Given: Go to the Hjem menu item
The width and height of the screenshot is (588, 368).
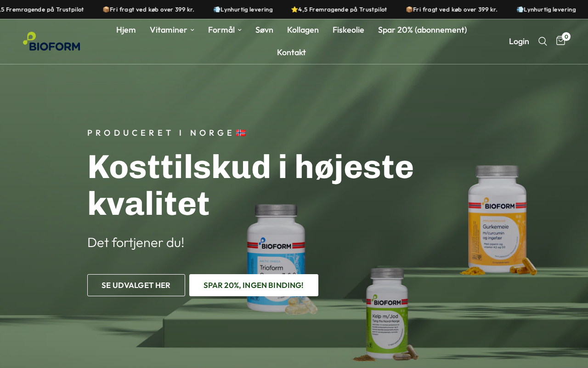Looking at the screenshot, I should click(126, 30).
